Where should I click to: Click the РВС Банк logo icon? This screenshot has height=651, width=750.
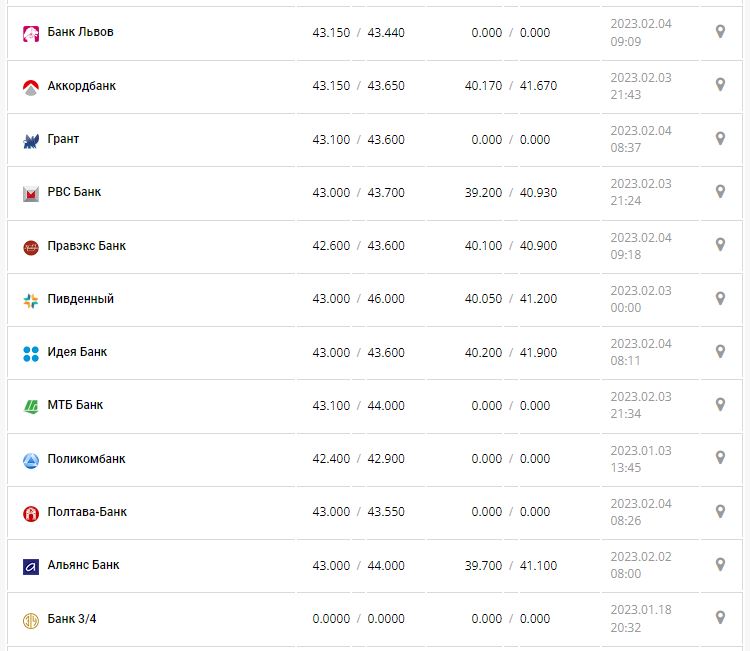point(30,193)
